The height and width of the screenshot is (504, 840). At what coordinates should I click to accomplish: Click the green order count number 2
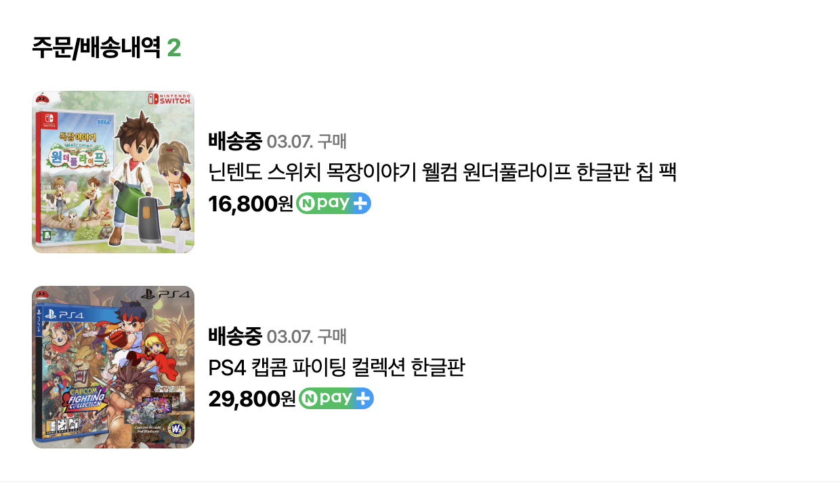174,48
